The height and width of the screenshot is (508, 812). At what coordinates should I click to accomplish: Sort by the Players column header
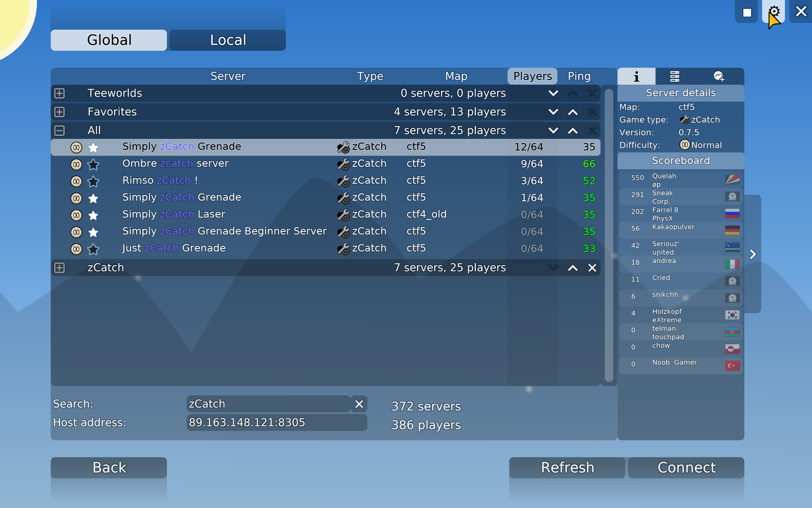point(532,76)
